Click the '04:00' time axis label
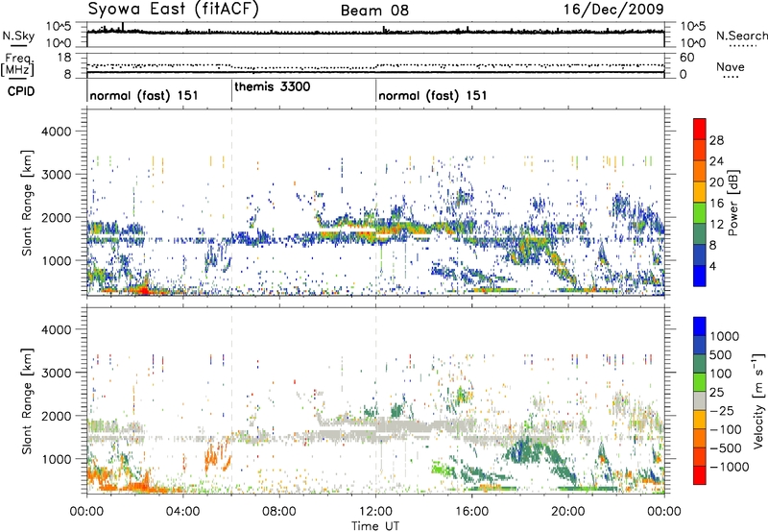The width and height of the screenshot is (768, 532). coord(182,511)
